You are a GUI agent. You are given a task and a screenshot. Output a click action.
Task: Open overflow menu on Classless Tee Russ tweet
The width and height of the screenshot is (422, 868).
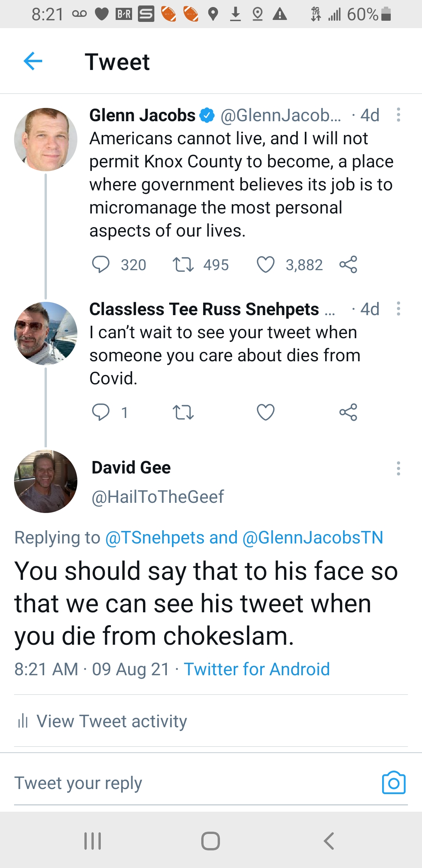click(x=398, y=309)
